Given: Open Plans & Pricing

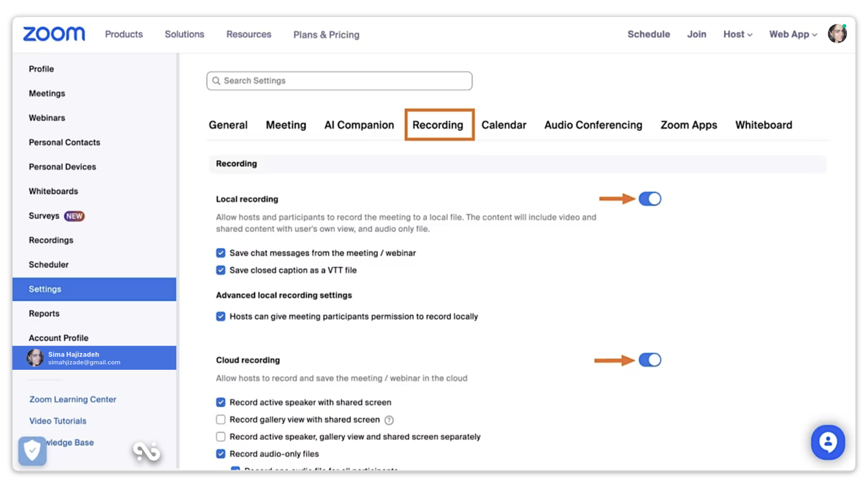Looking at the screenshot, I should [326, 35].
